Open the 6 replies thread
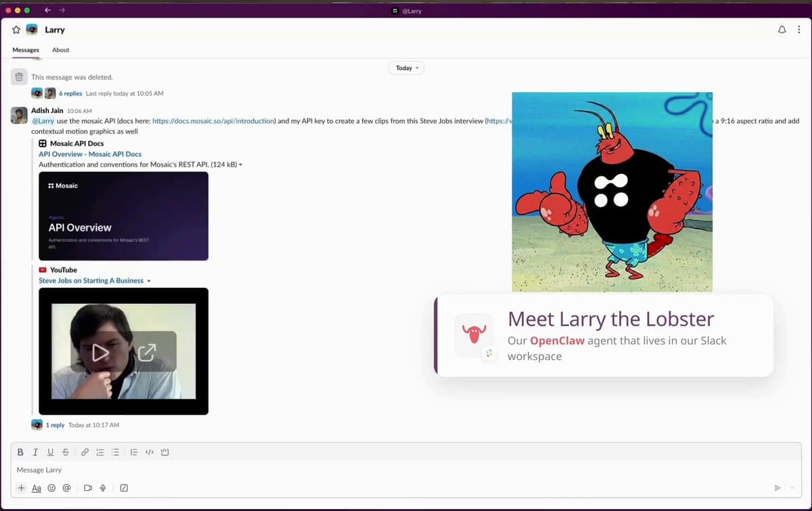This screenshot has width=812, height=511. (70, 93)
